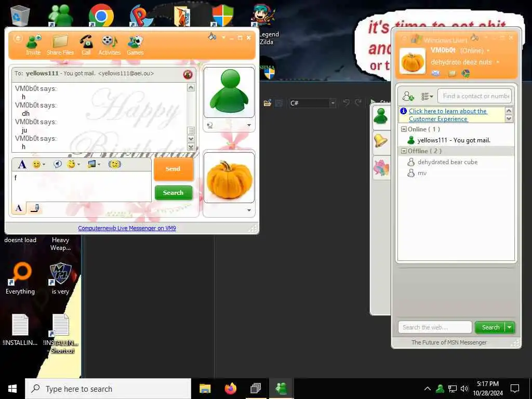Click green Search button in chat window
The height and width of the screenshot is (399, 532).
174,193
